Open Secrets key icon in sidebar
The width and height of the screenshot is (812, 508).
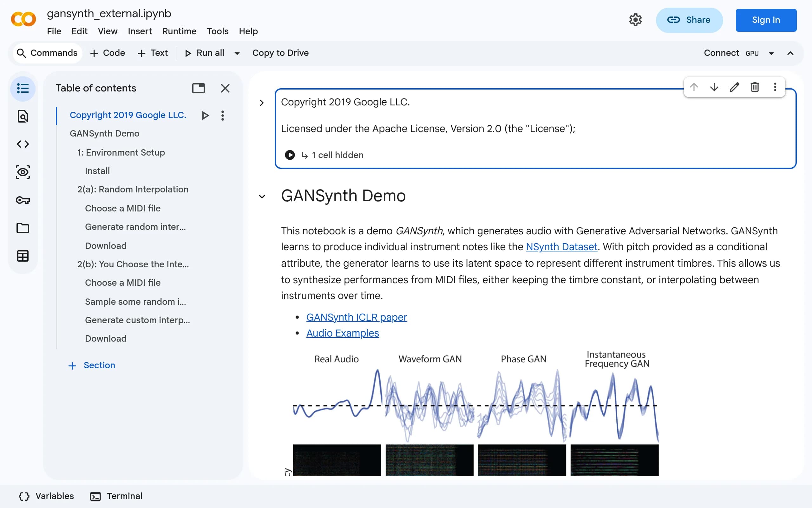tap(23, 200)
